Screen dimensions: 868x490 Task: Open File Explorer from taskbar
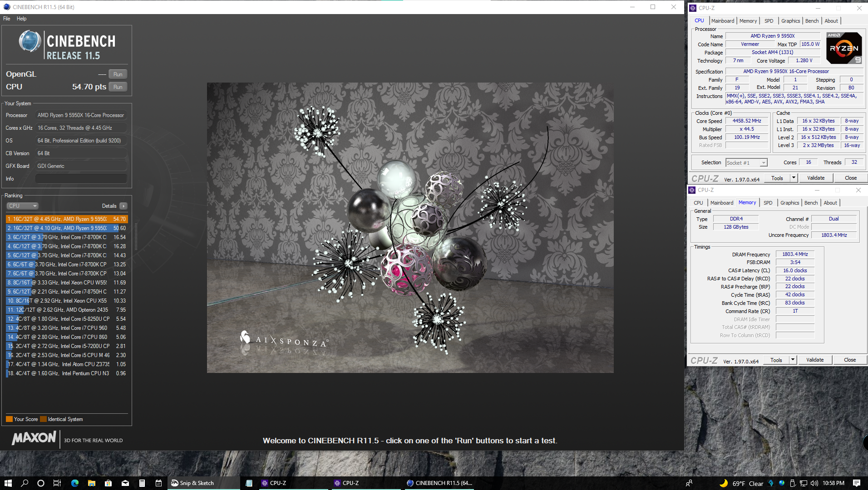92,483
